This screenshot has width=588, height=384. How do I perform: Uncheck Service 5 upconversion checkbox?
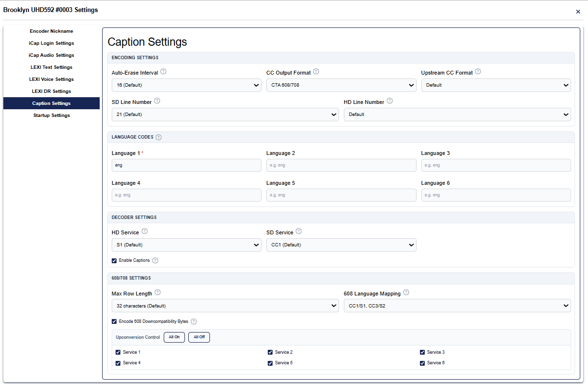[270, 363]
